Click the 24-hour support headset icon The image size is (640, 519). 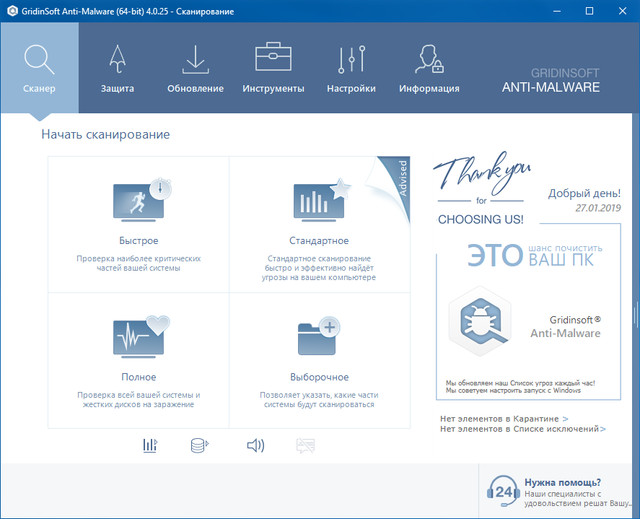click(503, 492)
